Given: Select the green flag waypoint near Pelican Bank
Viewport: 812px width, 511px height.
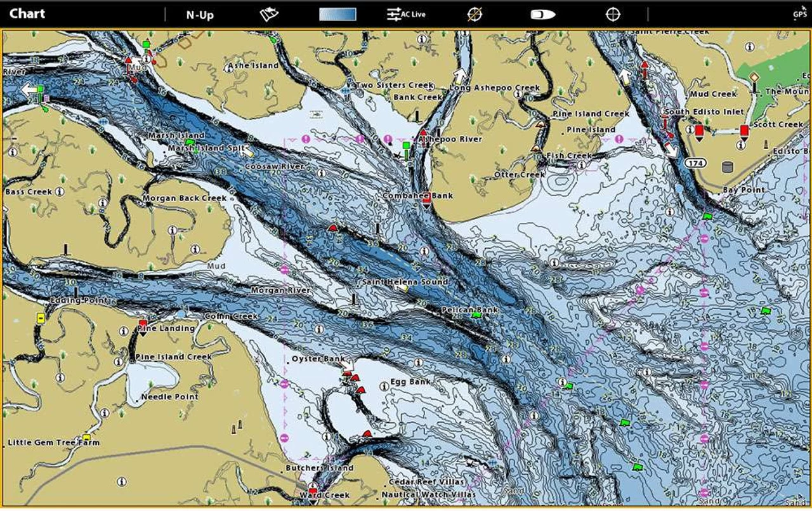Looking at the screenshot, I should (476, 315).
